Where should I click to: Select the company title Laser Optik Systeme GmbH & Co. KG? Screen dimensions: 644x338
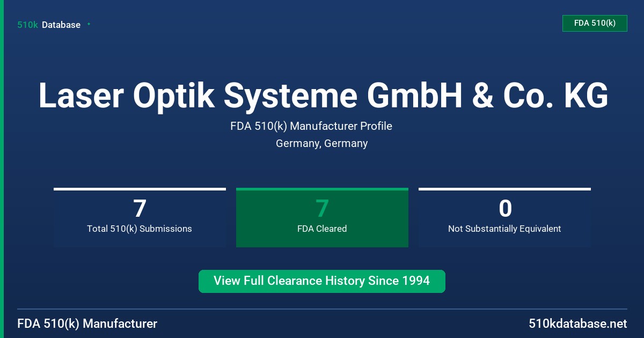pos(323,95)
